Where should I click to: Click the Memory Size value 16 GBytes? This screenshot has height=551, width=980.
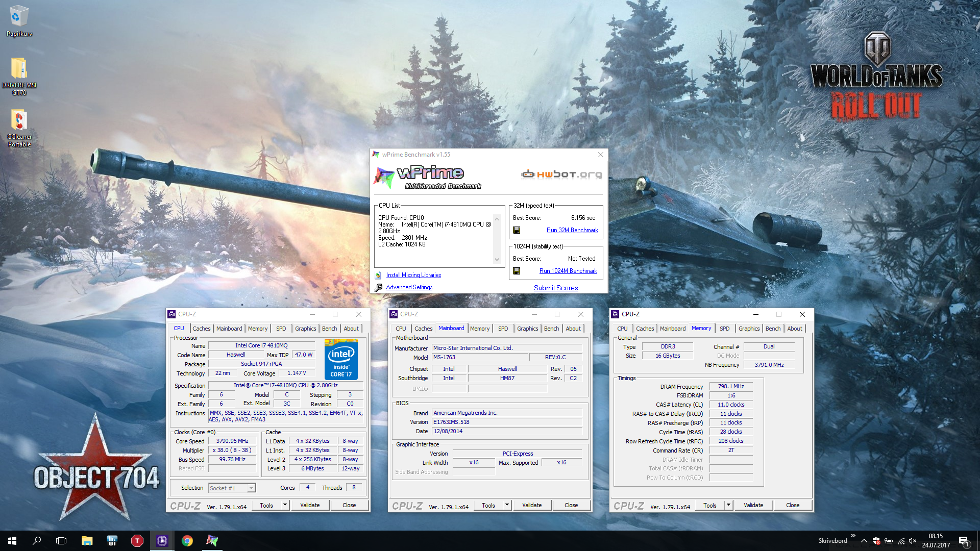(x=668, y=356)
